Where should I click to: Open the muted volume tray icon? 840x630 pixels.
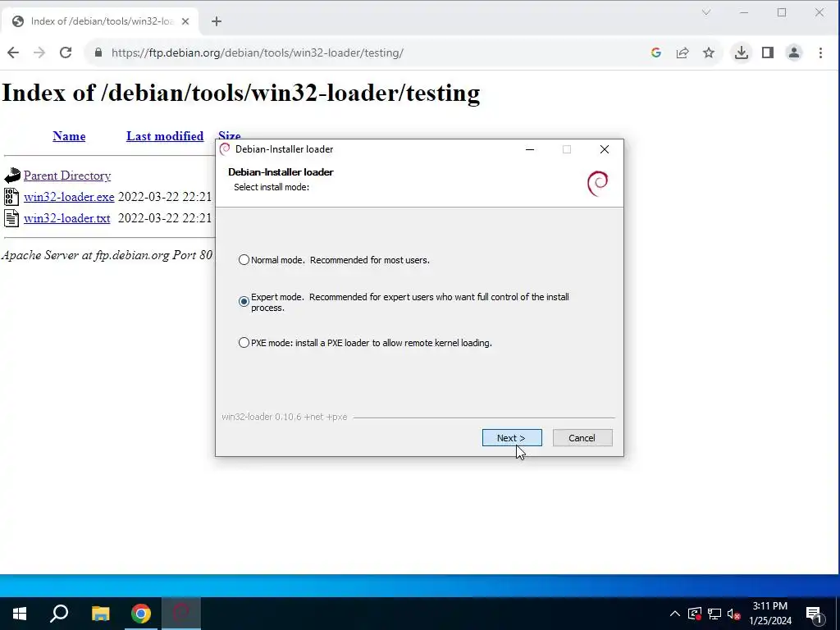(734, 614)
